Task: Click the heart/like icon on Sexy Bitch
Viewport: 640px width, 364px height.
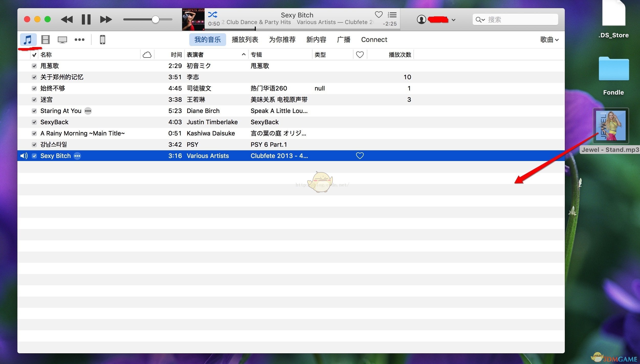Action: pyautogui.click(x=360, y=155)
